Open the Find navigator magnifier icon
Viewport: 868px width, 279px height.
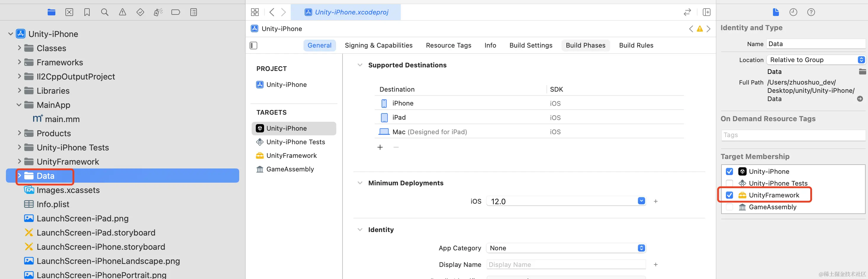[105, 12]
